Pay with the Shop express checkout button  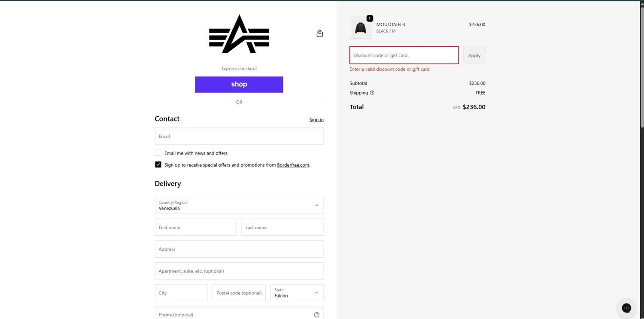pos(239,85)
